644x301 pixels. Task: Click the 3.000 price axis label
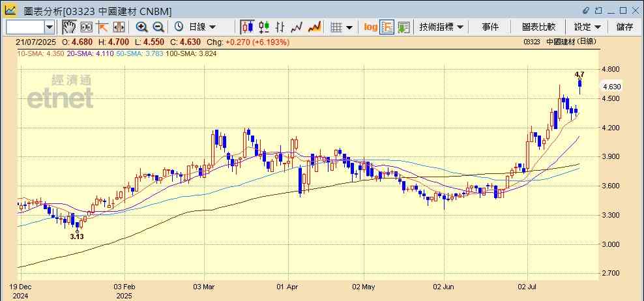tap(611, 244)
